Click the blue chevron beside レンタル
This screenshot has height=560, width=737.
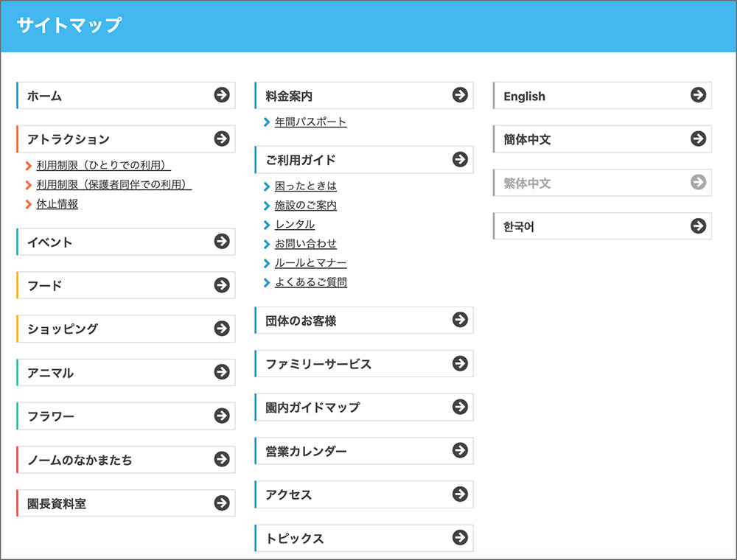(267, 225)
